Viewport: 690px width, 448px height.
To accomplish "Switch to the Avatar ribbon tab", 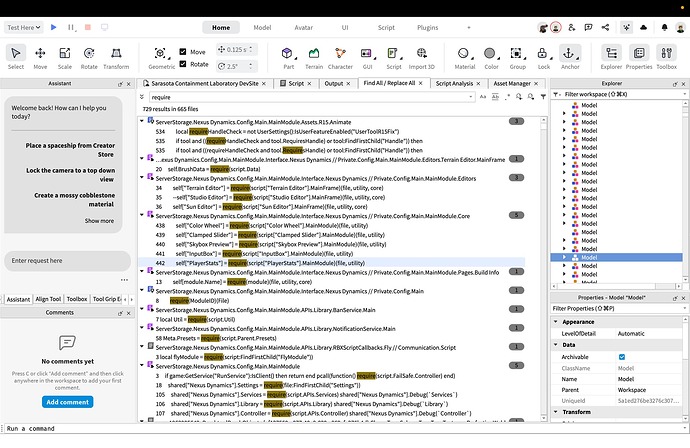I will coord(304,27).
